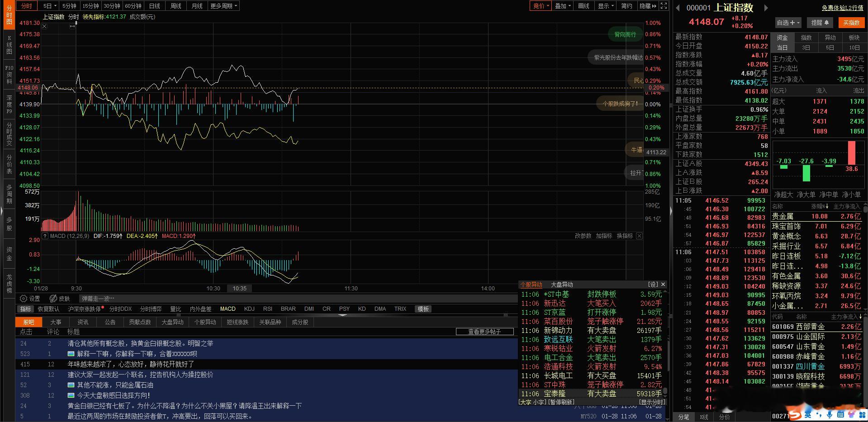Open 多周期 in left sidebar
The image size is (868, 422).
click(x=9, y=194)
